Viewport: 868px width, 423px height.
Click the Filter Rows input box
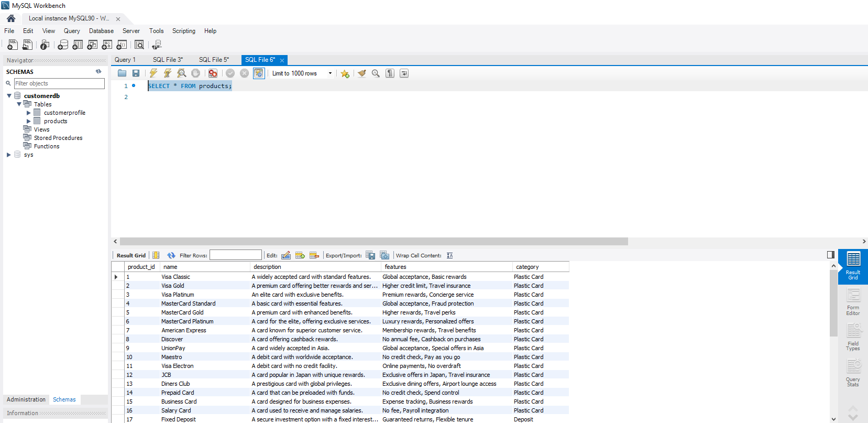[236, 255]
